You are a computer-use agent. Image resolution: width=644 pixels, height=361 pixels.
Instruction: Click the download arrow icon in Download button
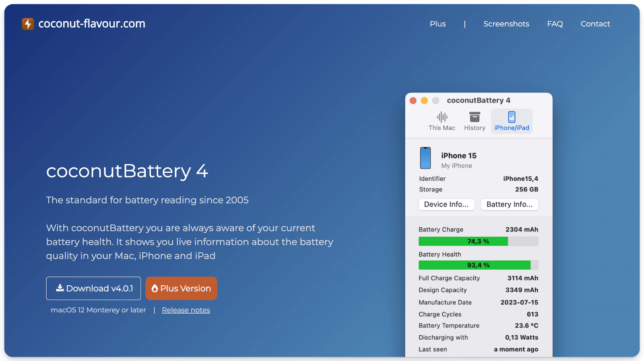[x=60, y=288]
